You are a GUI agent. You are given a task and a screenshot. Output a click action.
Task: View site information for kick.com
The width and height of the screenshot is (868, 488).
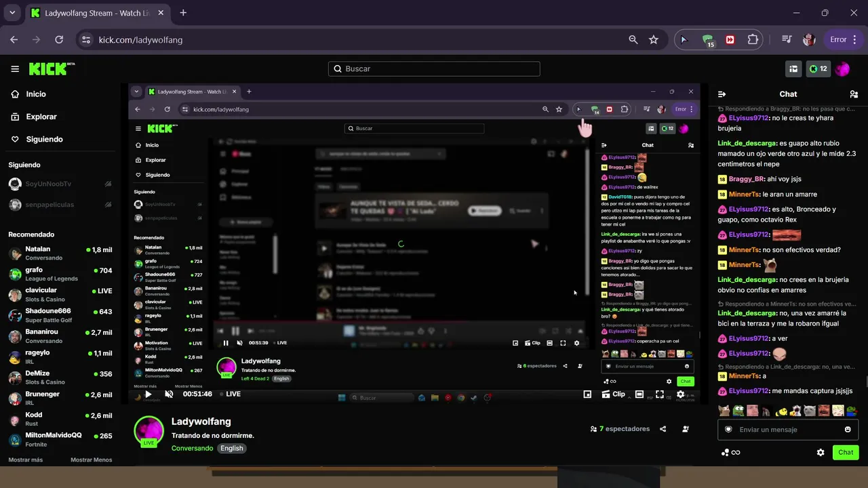(x=86, y=40)
